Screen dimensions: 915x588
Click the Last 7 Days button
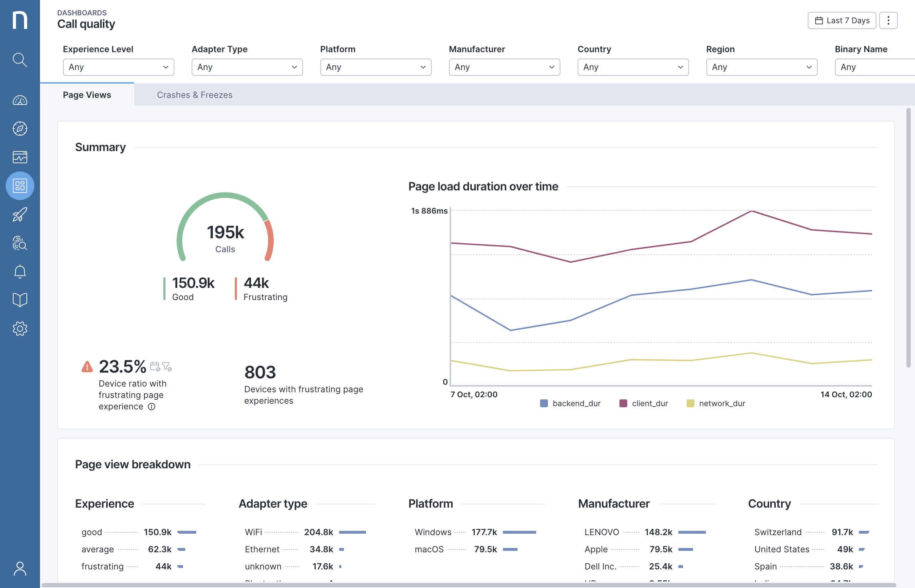842,21
